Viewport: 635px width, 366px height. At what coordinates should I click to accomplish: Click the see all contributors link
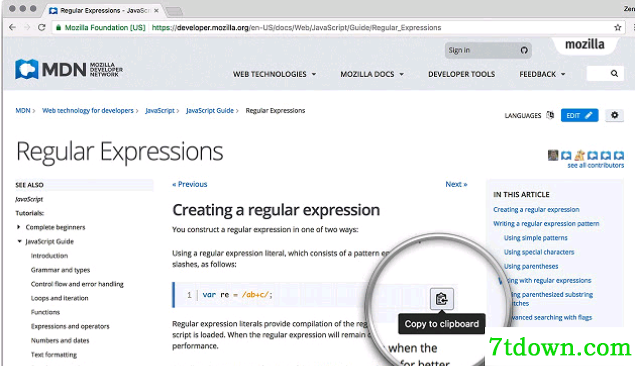pyautogui.click(x=595, y=165)
